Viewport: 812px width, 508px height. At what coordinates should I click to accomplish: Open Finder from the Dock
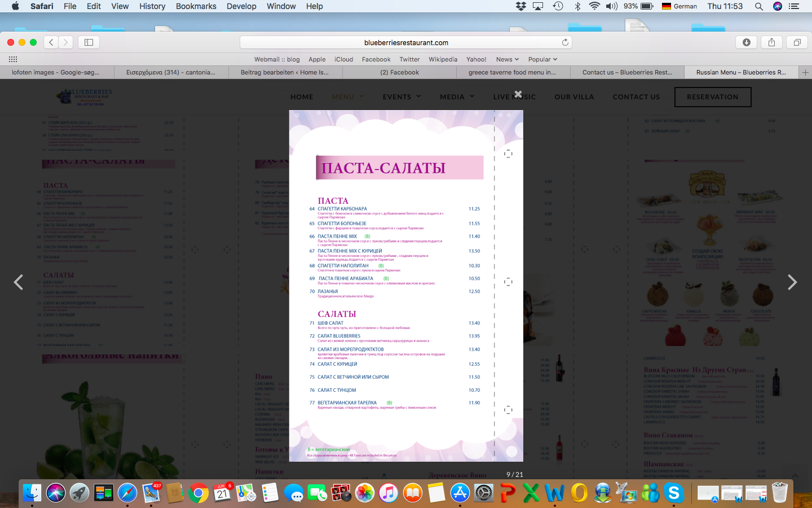tap(32, 493)
